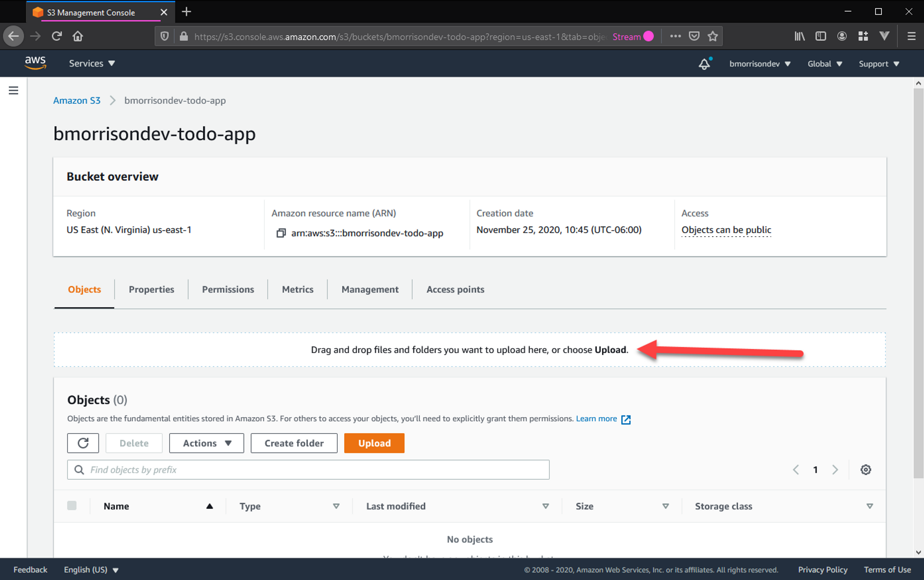Click the V extension icon in toolbar
924x580 pixels.
point(884,36)
